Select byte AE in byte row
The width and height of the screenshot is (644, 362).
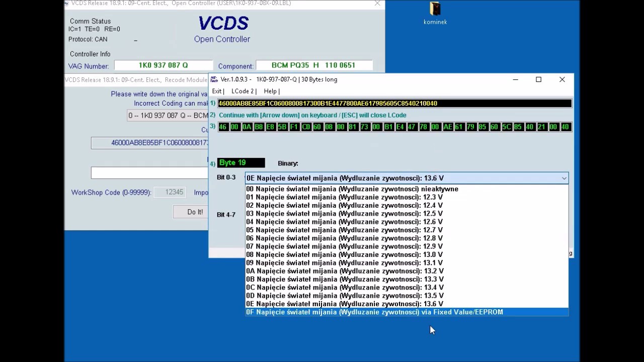pos(447,127)
